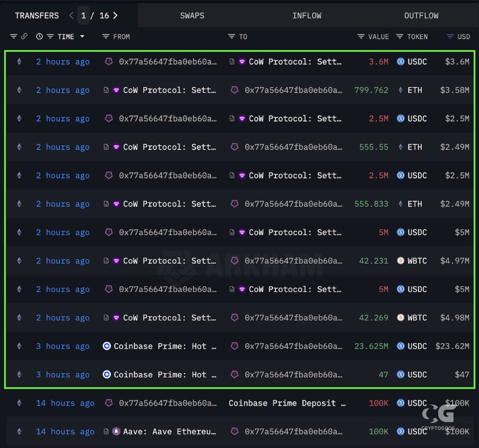Open the Outflow tab
This screenshot has width=479, height=448.
click(421, 16)
